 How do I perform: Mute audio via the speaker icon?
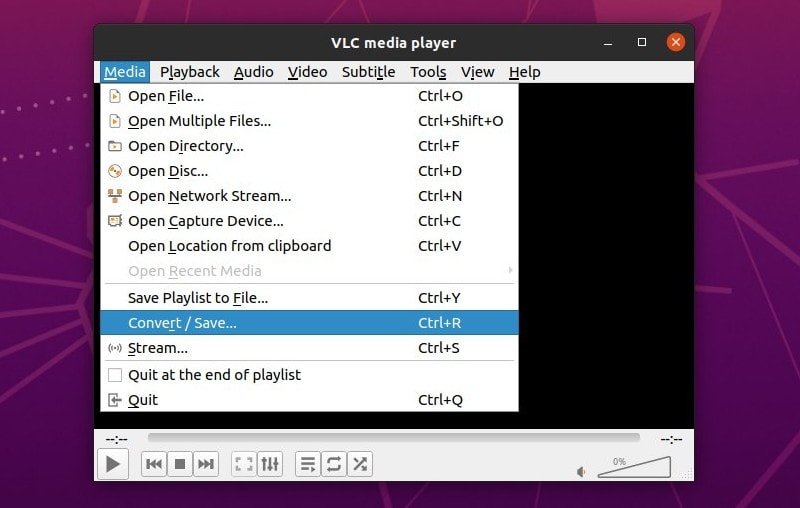coord(581,472)
